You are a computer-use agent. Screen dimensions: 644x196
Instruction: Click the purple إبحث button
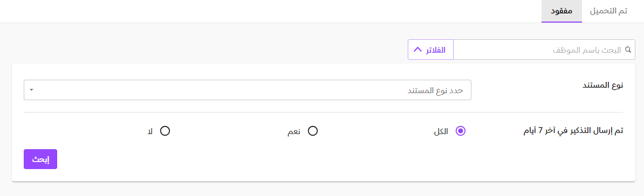pyautogui.click(x=40, y=159)
